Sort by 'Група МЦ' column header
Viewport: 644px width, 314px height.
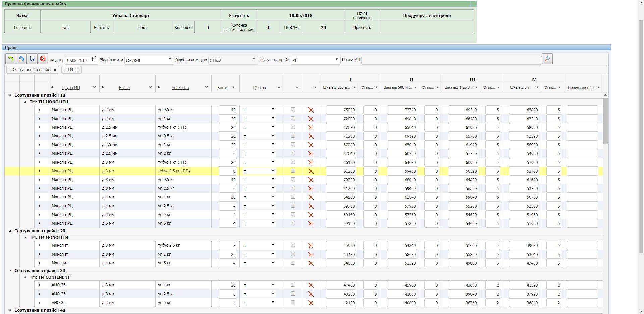[x=71, y=88]
